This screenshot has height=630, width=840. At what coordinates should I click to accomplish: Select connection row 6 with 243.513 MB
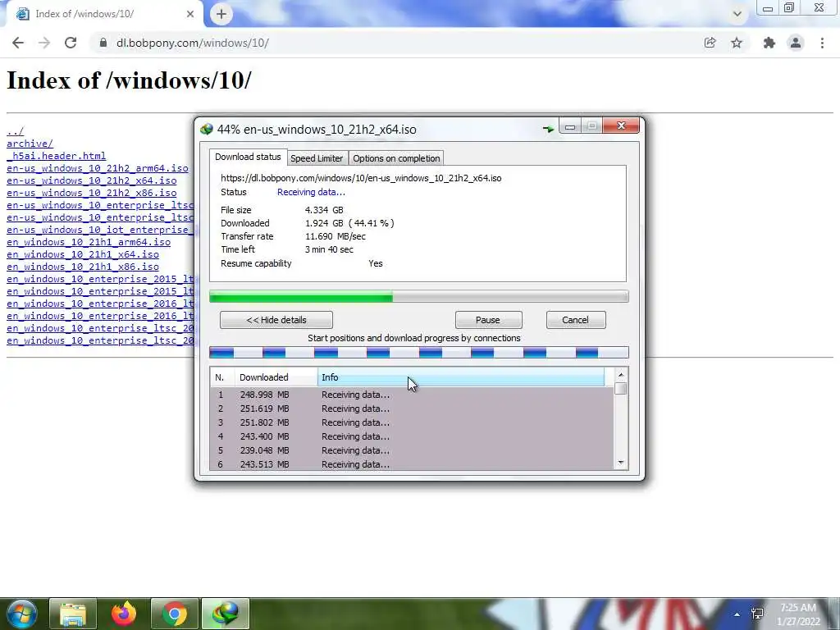coord(412,464)
